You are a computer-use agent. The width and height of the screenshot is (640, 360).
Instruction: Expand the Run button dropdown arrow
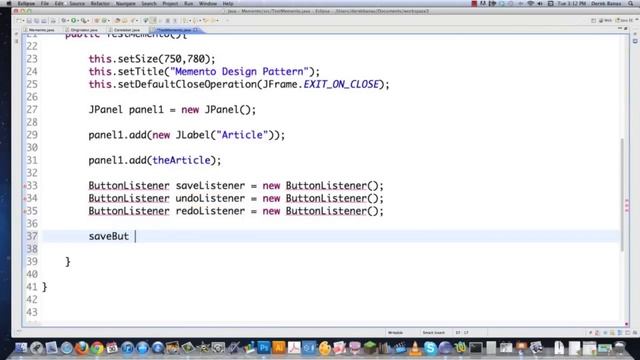coord(78,20)
